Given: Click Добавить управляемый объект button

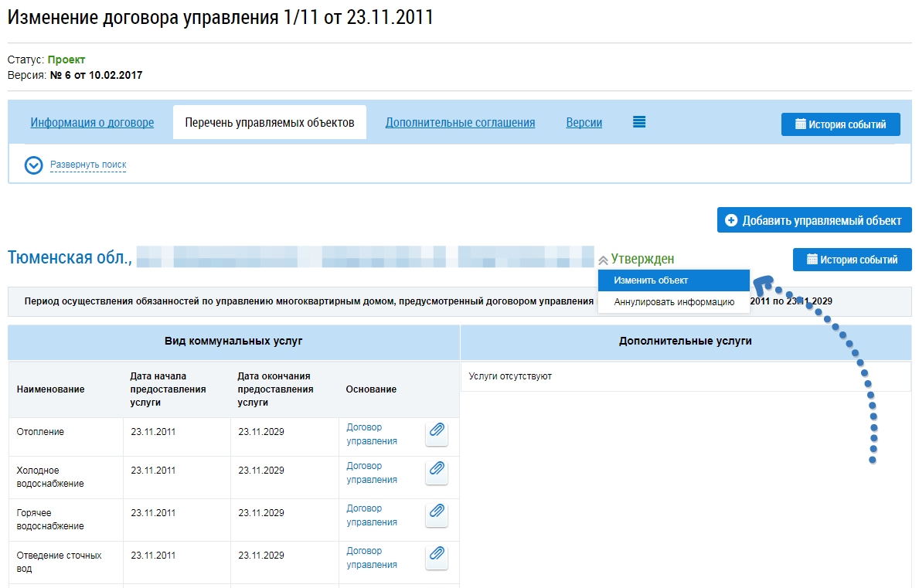Looking at the screenshot, I should [814, 220].
